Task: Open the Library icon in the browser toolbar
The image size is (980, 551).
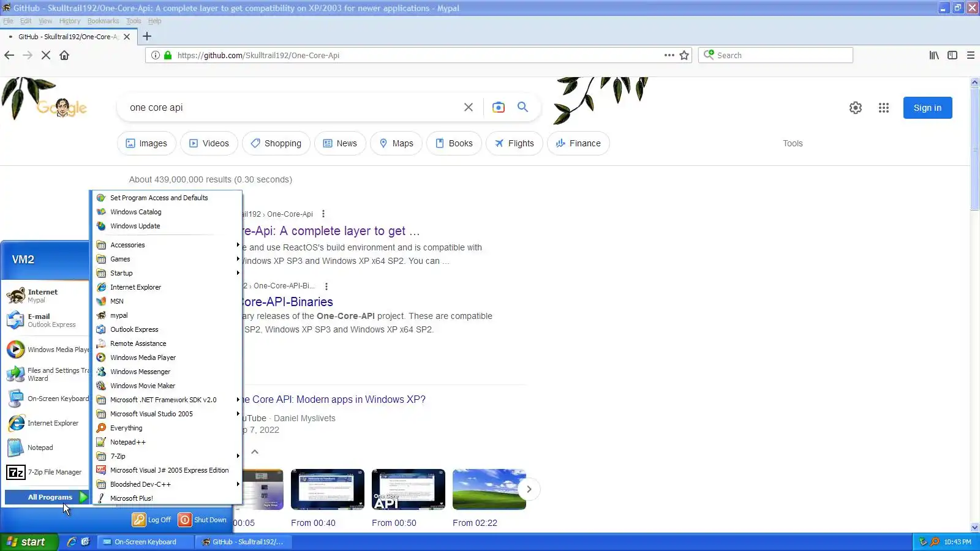Action: click(x=934, y=55)
